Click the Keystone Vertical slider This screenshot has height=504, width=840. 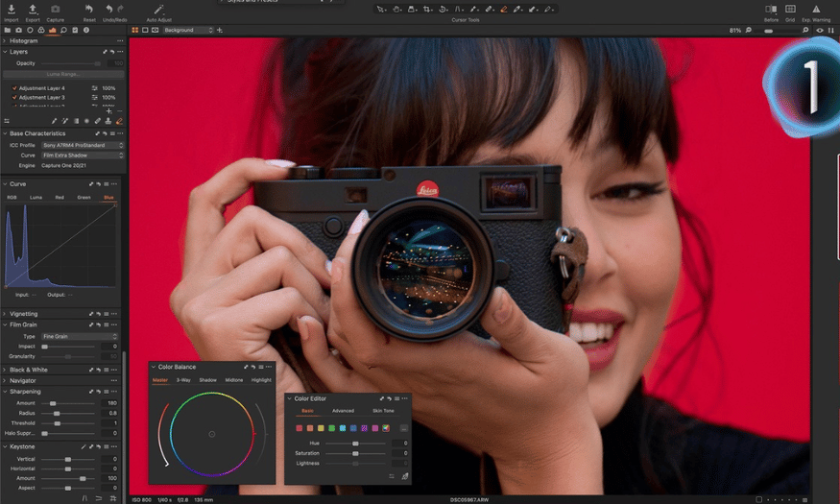point(68,460)
